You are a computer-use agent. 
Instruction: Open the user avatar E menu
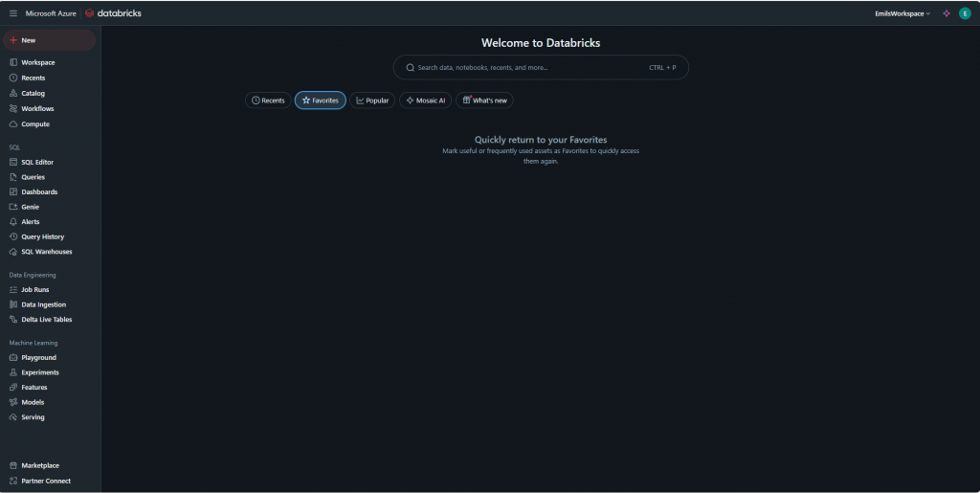point(965,13)
